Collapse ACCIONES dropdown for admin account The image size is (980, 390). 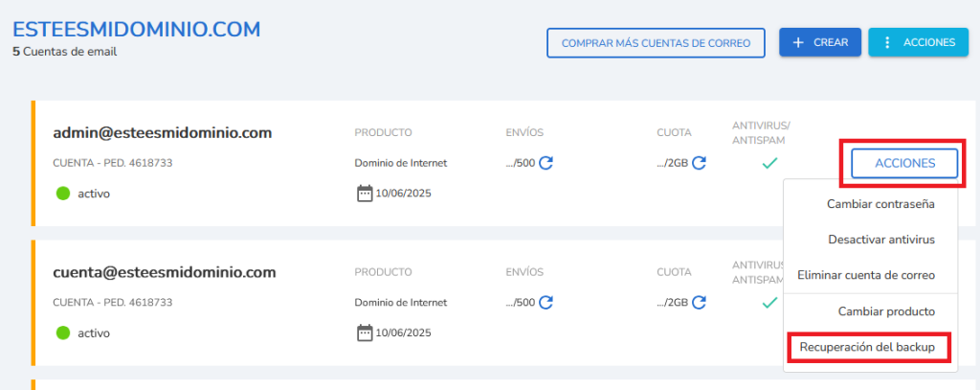coord(904,164)
